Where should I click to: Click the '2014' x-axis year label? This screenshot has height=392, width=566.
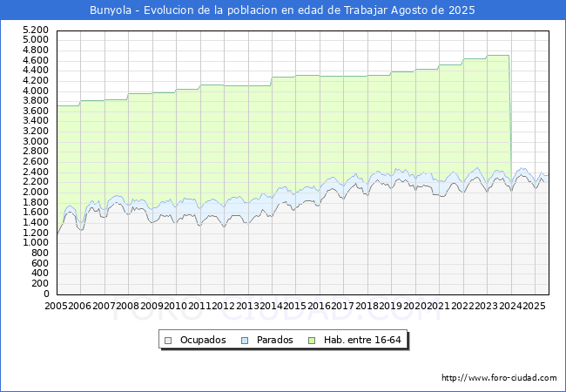272,306
